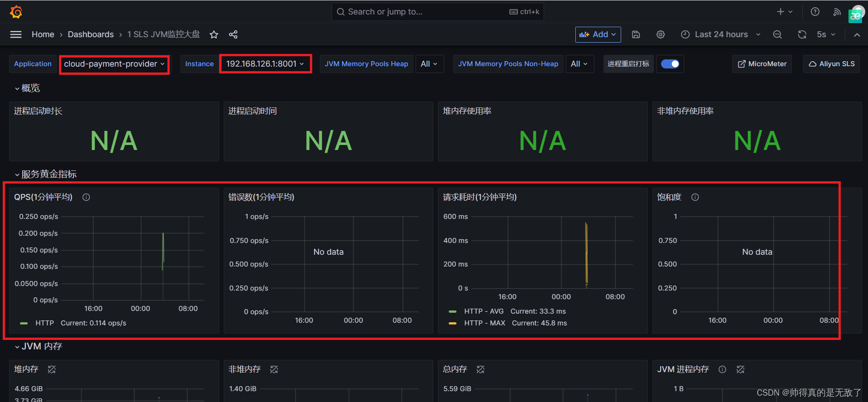The width and height of the screenshot is (868, 402).
Task: Open the Add dropdown button
Action: click(x=598, y=34)
